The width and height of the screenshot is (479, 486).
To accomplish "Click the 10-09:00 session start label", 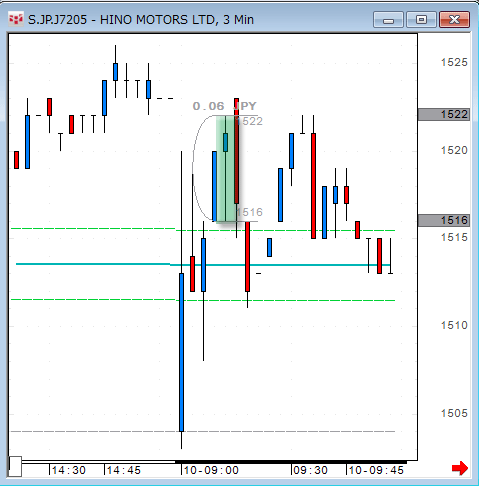I will [211, 470].
